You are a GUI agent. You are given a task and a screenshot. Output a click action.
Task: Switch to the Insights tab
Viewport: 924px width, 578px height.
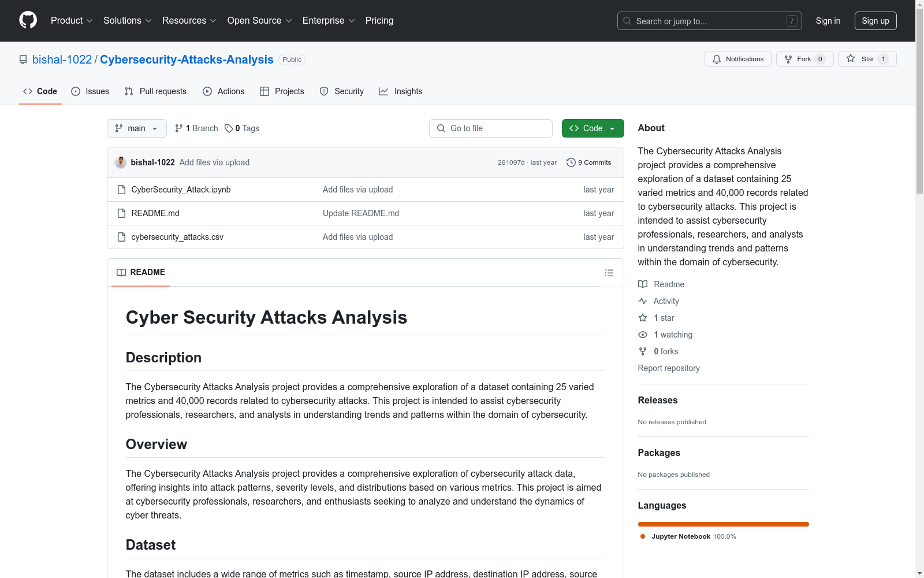[400, 91]
